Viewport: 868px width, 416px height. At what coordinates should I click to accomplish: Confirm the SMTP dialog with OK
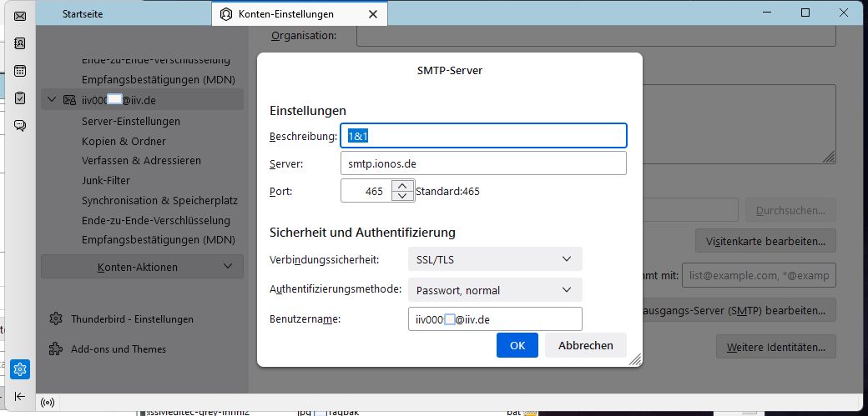pos(517,345)
